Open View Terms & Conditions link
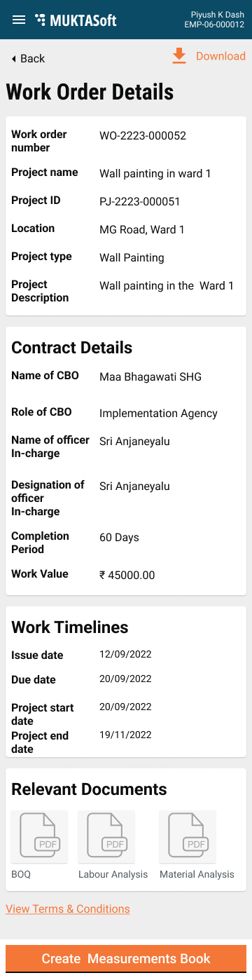 [x=68, y=908]
